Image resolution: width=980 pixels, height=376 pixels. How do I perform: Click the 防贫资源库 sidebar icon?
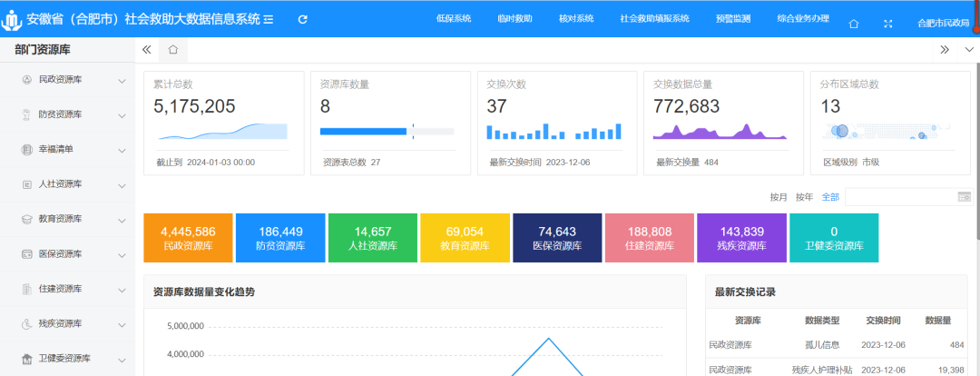click(x=26, y=114)
